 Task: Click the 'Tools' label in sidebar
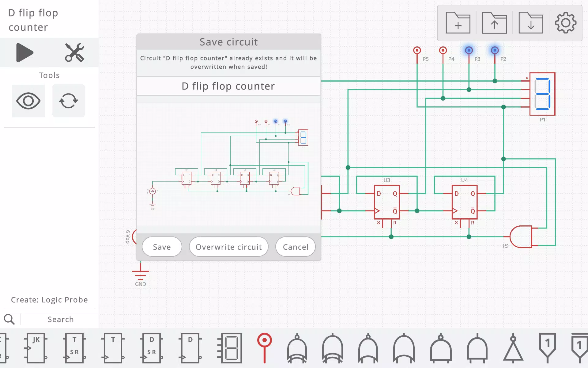tap(49, 75)
